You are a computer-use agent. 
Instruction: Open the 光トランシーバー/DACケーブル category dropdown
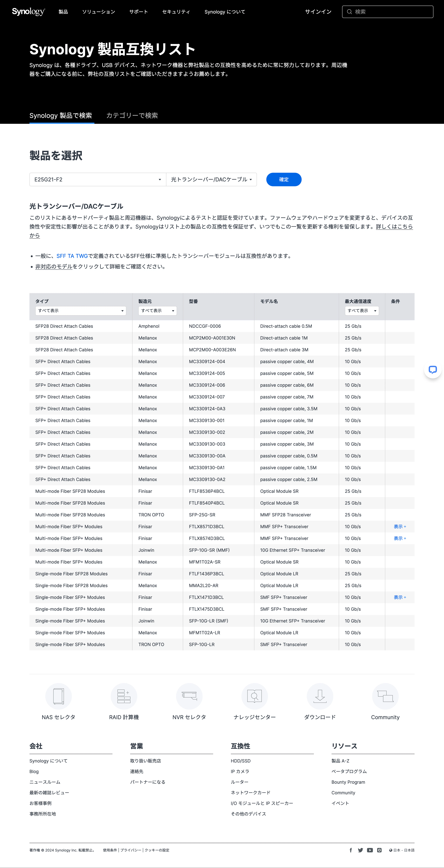(211, 179)
